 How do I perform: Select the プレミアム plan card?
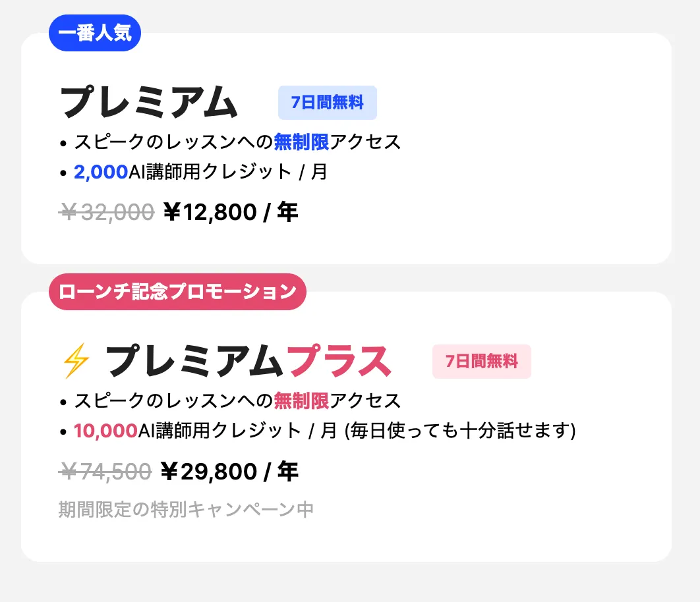click(347, 148)
